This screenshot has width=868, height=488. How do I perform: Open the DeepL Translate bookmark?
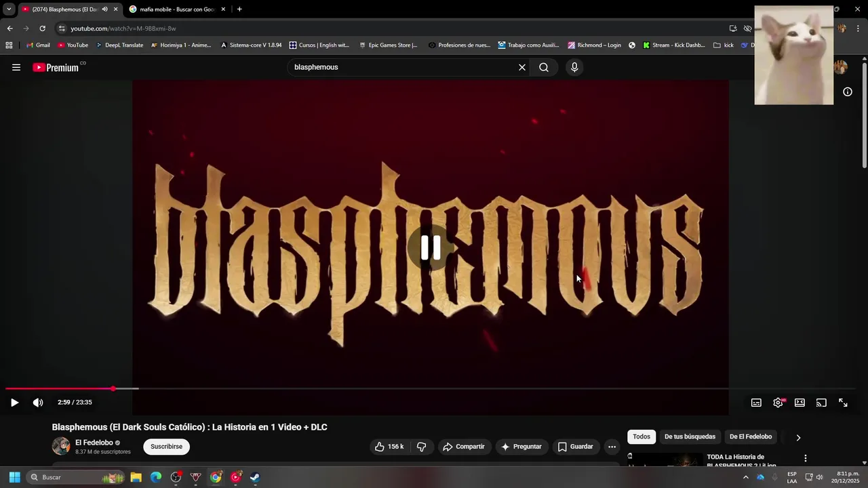click(x=119, y=45)
